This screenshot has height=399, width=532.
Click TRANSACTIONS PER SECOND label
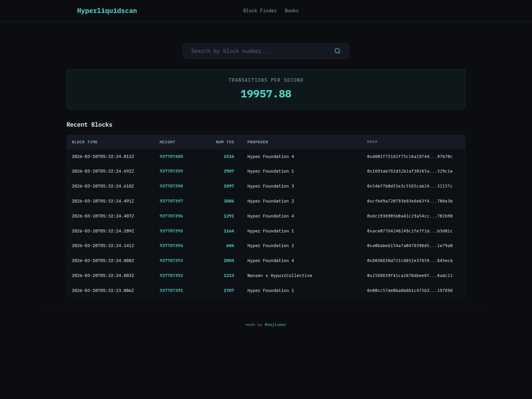266,80
